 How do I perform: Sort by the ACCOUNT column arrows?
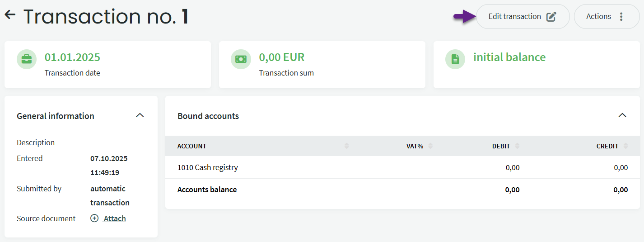(x=346, y=146)
